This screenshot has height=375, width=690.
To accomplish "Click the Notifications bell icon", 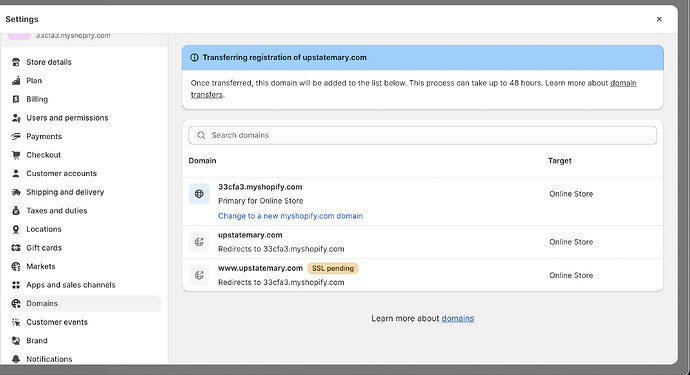I will click(x=16, y=359).
